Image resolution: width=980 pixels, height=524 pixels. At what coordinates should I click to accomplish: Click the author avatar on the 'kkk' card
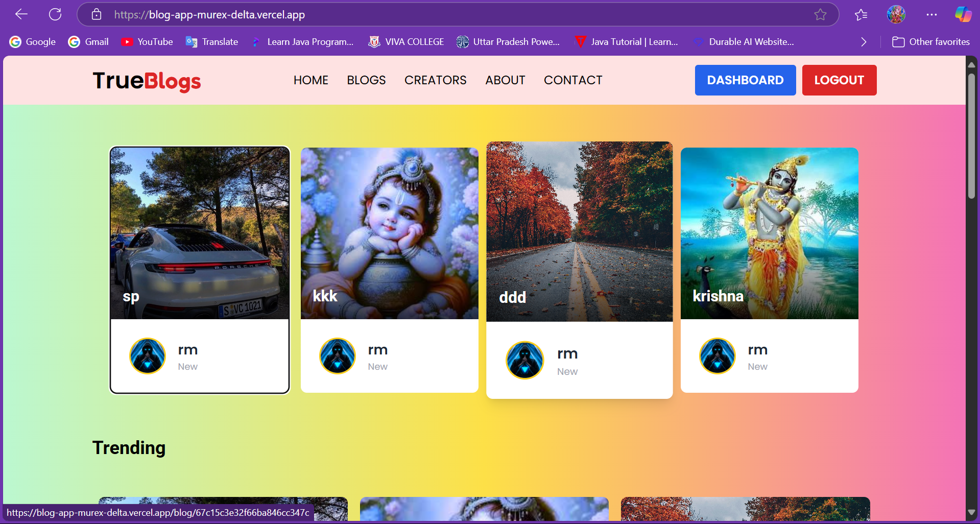coord(338,356)
